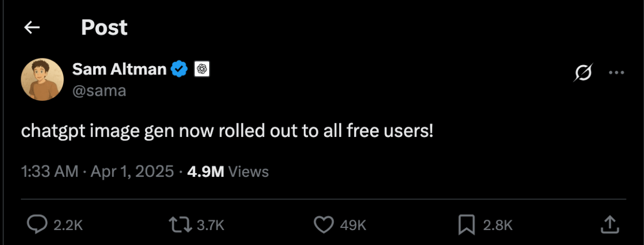Click the post text about chatgpt image gen

click(x=227, y=131)
